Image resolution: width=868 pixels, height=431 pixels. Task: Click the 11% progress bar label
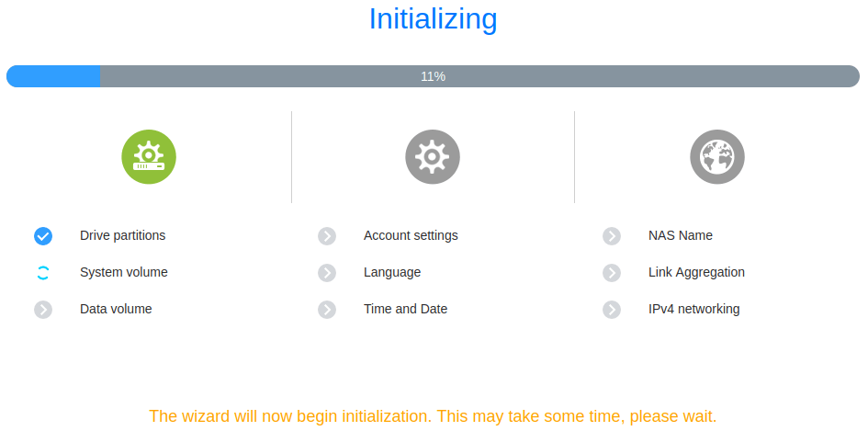(433, 76)
